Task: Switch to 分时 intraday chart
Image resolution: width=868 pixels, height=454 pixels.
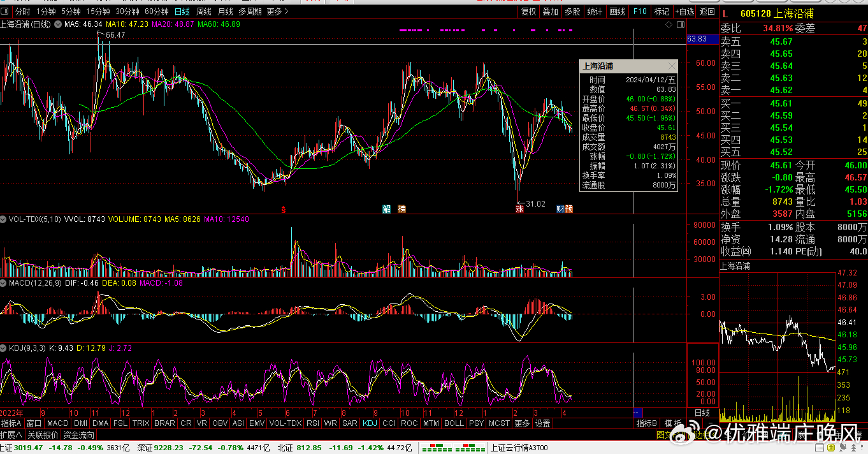Action: 22,11
